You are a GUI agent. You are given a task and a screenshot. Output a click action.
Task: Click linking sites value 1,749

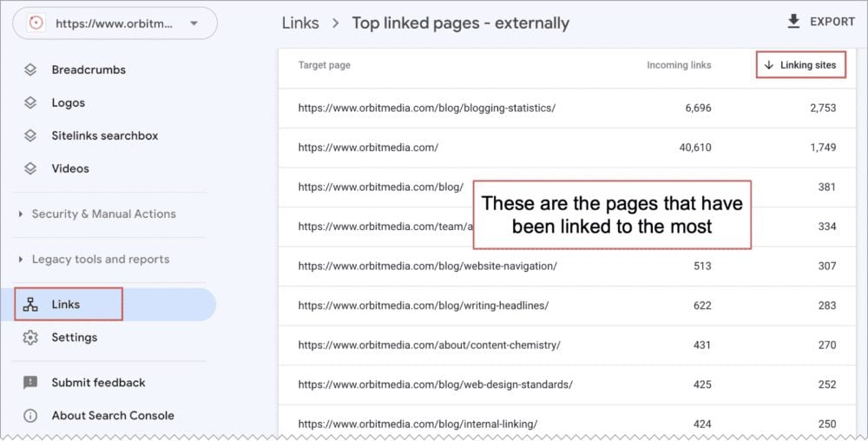point(823,148)
